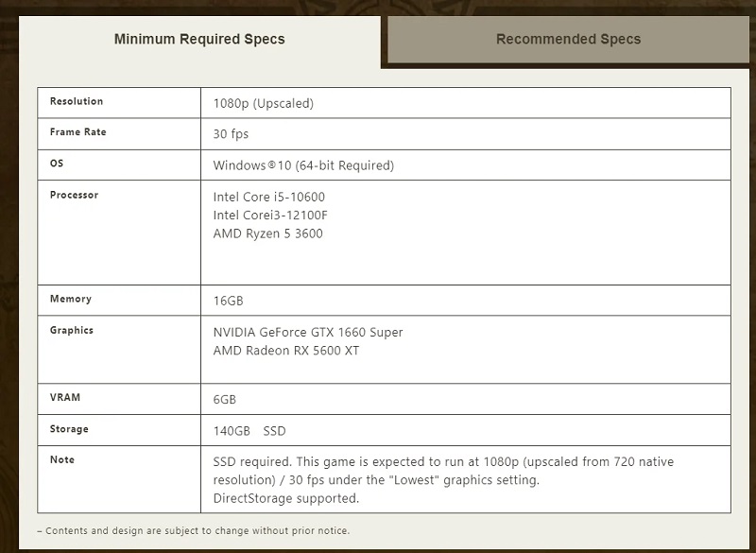Screen dimensions: 756x553
Task: Click the Processor row label
Action: (x=74, y=195)
